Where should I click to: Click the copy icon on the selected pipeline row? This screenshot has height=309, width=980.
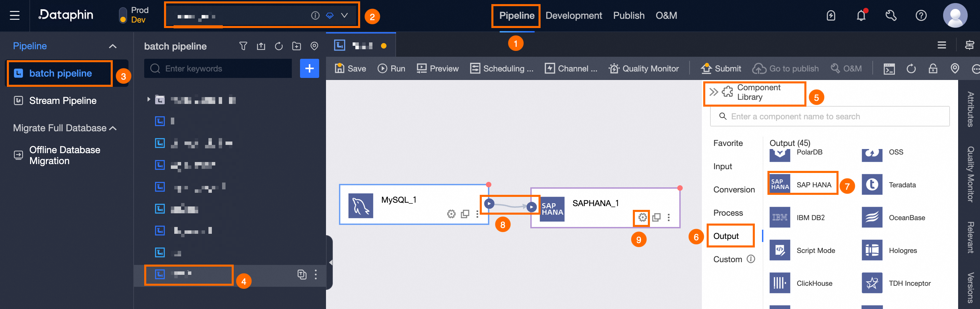click(x=302, y=275)
